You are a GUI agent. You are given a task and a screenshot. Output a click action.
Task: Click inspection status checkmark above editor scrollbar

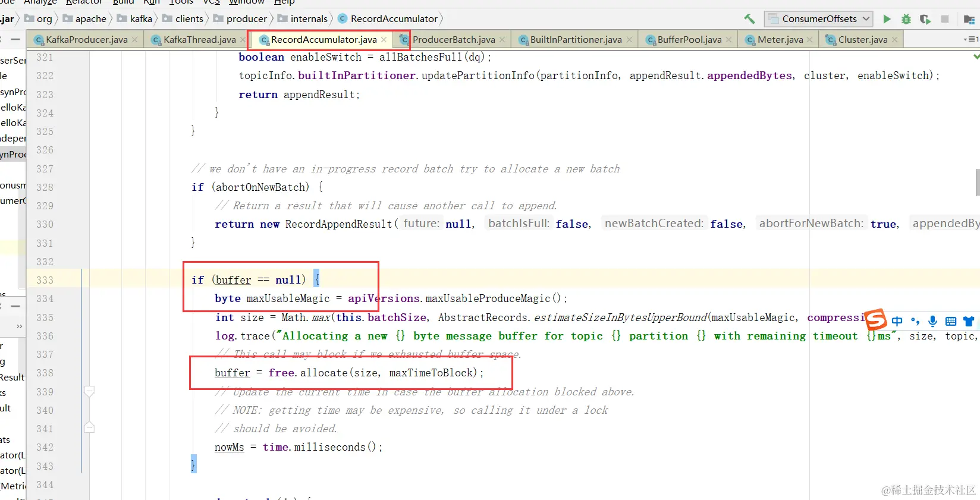pos(976,57)
